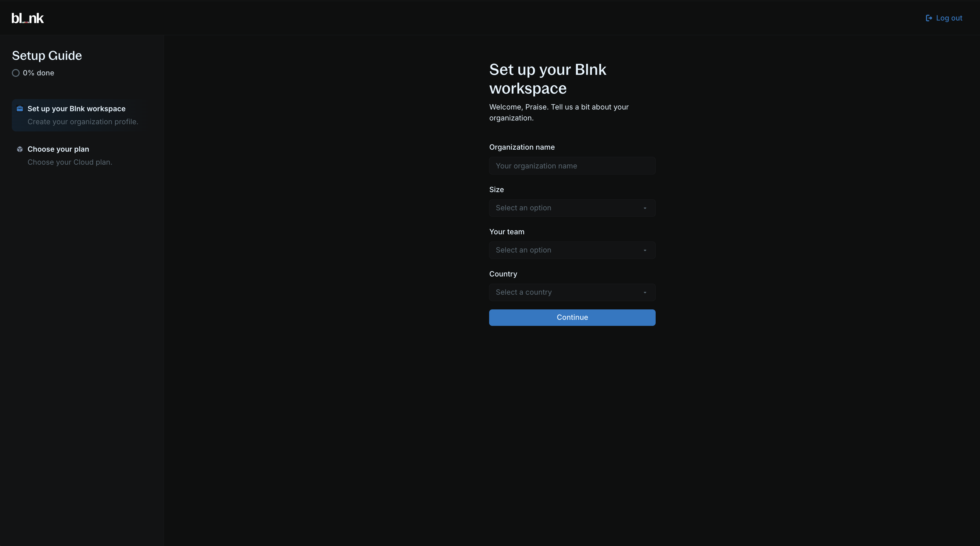
Task: Log out of the account
Action: 944,18
